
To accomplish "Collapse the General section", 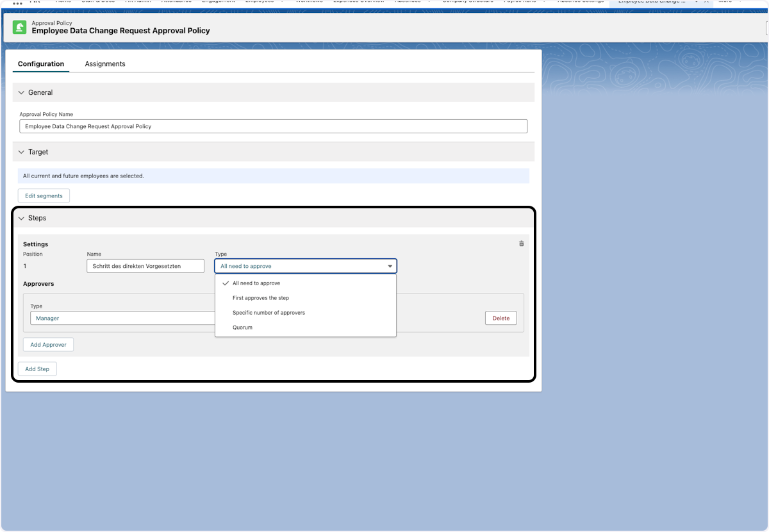I will (22, 92).
